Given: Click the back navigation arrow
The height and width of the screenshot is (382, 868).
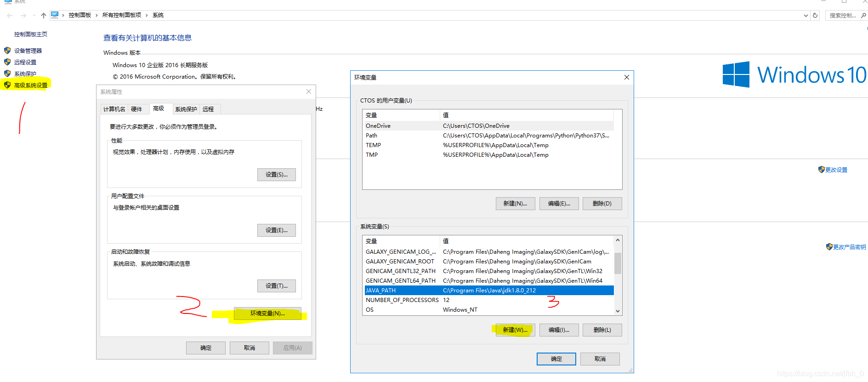Looking at the screenshot, I should [x=10, y=16].
